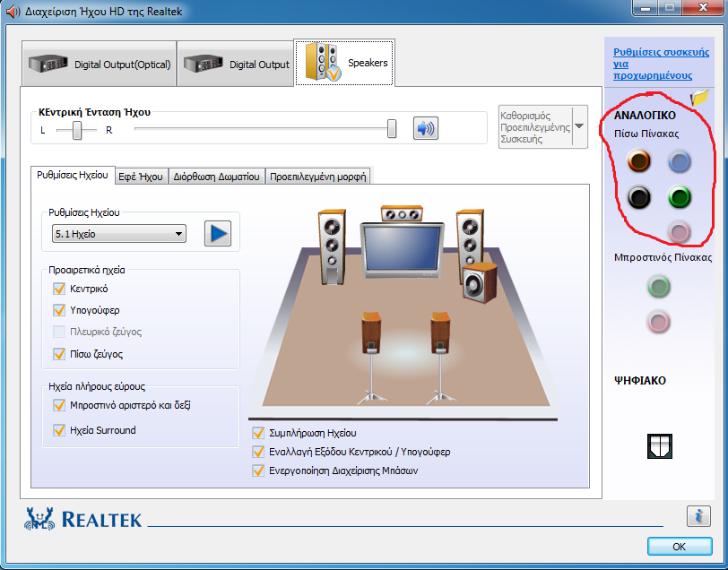Viewport: 728px width, 570px height.
Task: Click the L/R balance slider handle
Action: [77, 130]
